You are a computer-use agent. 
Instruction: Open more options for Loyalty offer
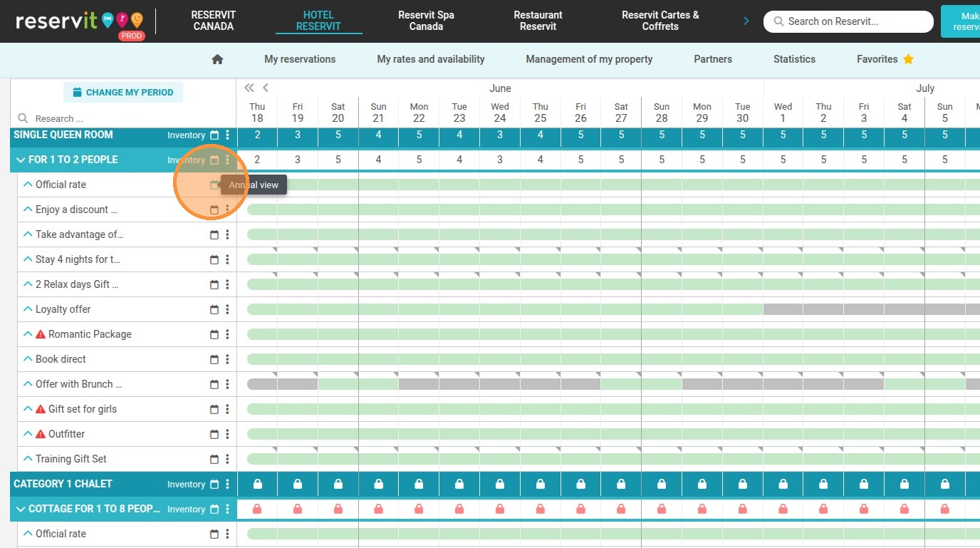point(227,310)
